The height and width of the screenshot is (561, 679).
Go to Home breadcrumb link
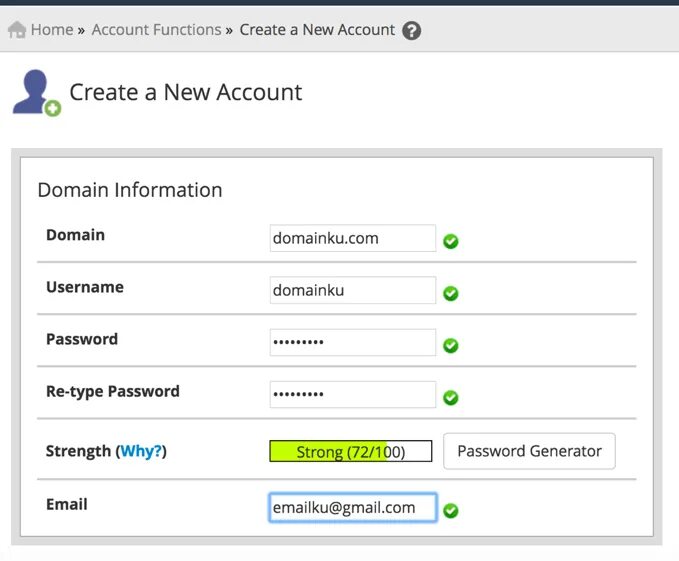[x=51, y=30]
